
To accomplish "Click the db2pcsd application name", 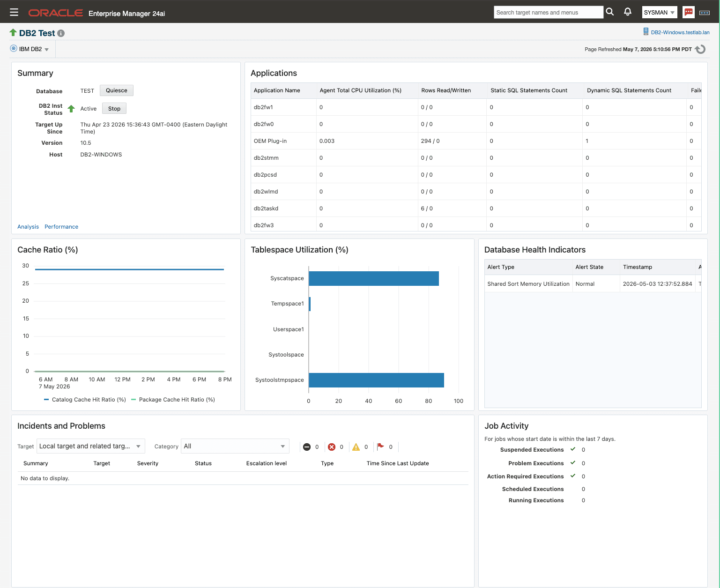I will click(x=265, y=175).
